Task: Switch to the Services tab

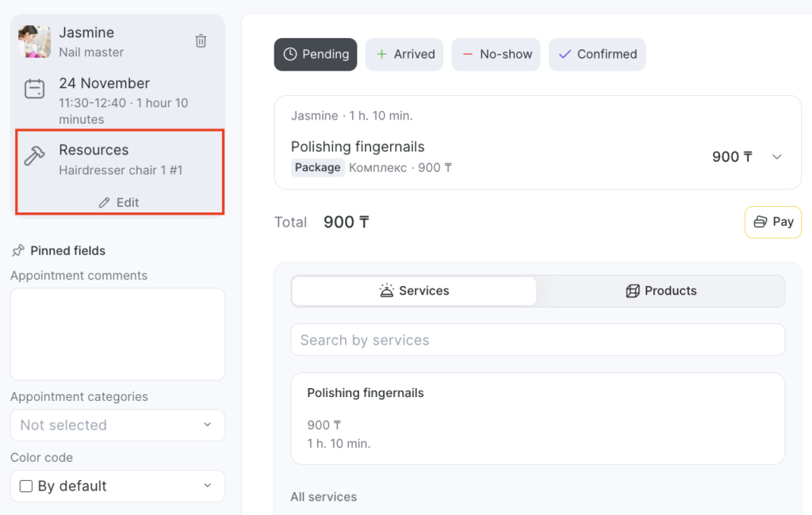Action: (x=414, y=291)
